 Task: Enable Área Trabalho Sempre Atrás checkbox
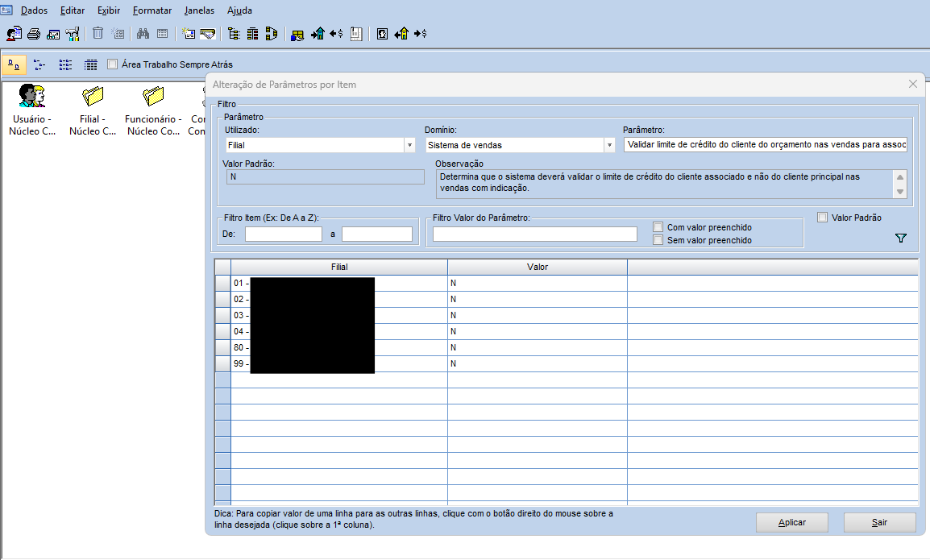point(113,64)
